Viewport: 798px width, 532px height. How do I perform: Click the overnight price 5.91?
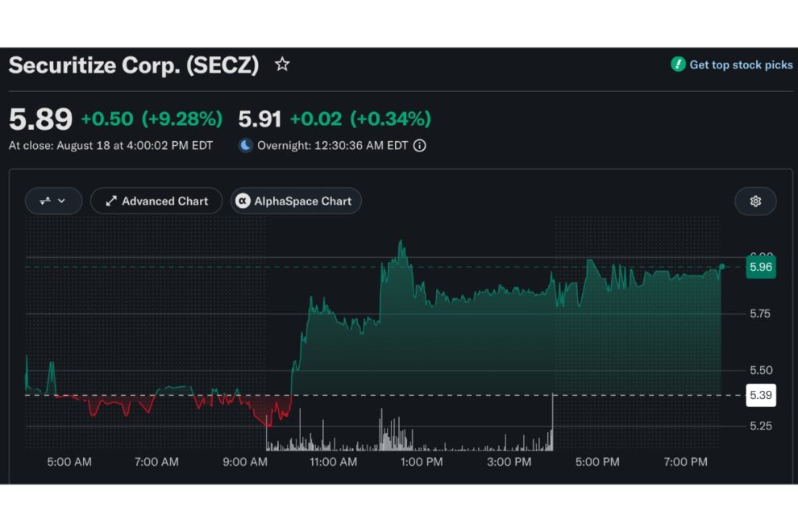(260, 119)
